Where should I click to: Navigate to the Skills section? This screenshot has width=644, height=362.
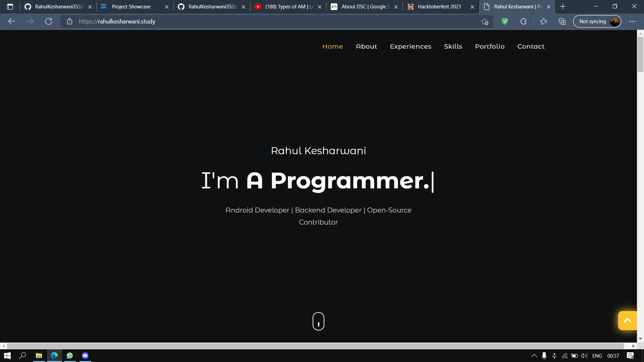453,47
